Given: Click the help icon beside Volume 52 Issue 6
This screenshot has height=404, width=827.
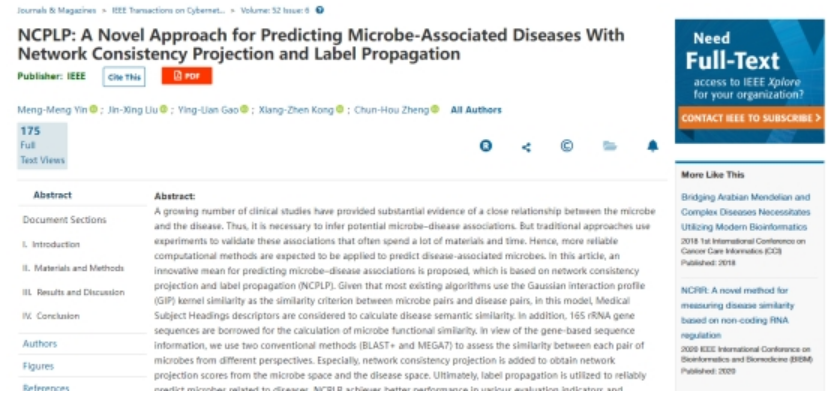Looking at the screenshot, I should tap(320, 10).
